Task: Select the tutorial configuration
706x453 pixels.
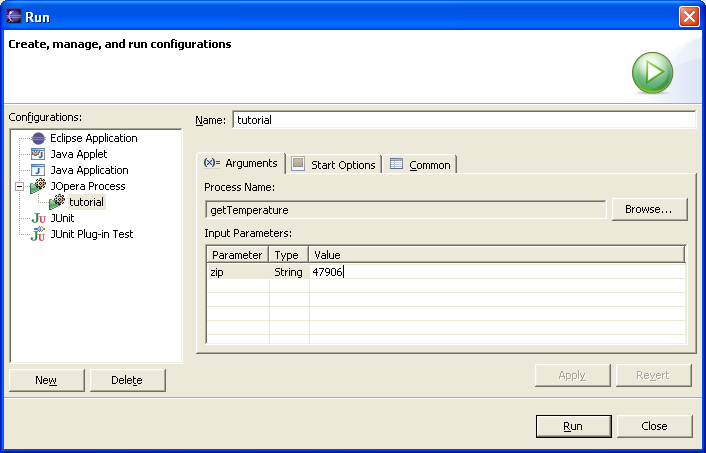Action: pyautogui.click(x=86, y=202)
